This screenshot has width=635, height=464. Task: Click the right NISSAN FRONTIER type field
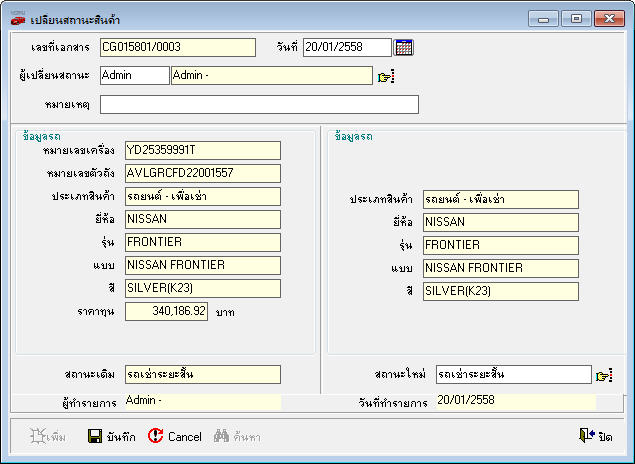pos(501,268)
